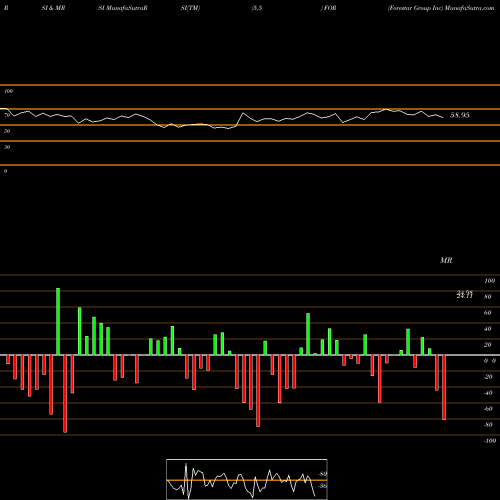Click the RSI axis label '30'
The height and width of the screenshot is (500, 500).
7,147
